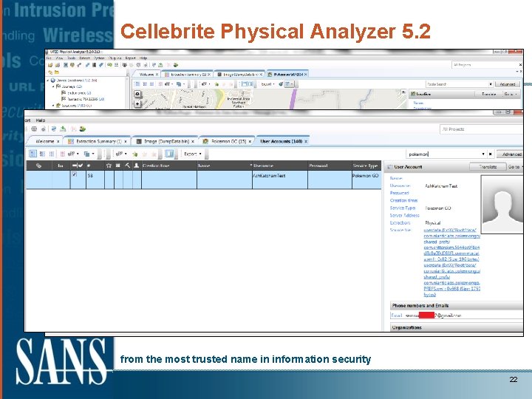Close the Pokemon GO (15) tab in front window

(x=250, y=141)
